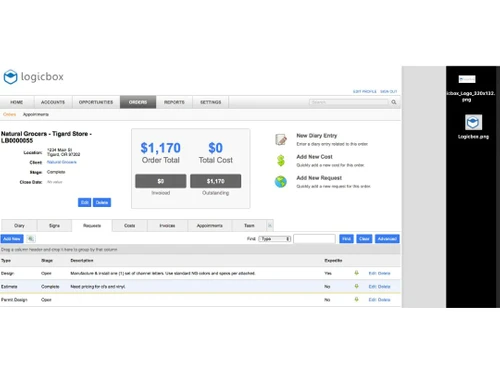This screenshot has width=500, height=375.
Task: Click the Add New Request link
Action: point(319,178)
